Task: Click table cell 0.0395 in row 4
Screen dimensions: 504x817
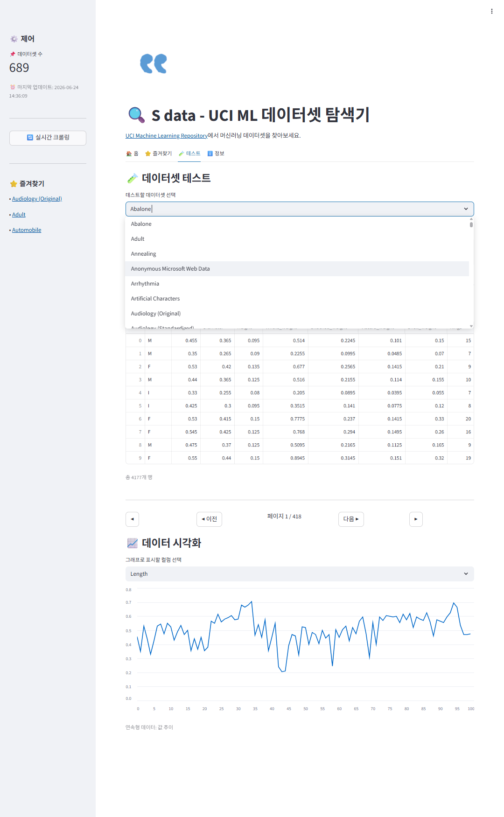Action: click(x=382, y=393)
